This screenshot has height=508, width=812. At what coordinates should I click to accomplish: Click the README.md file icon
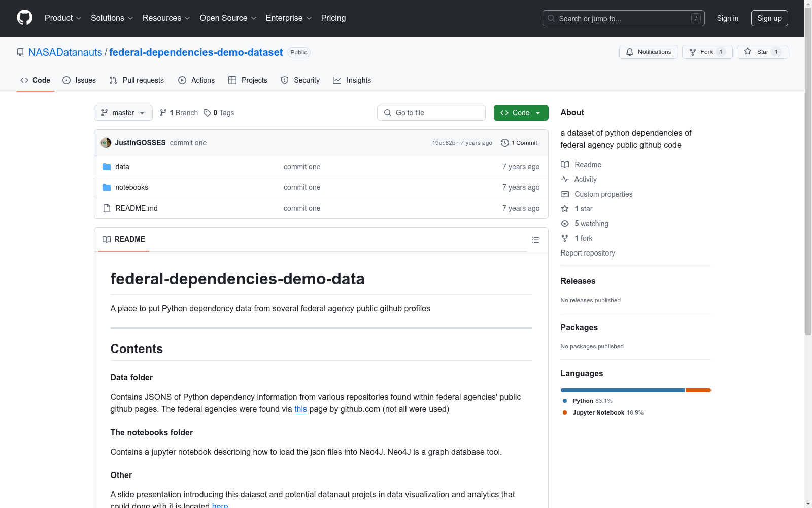coord(107,208)
